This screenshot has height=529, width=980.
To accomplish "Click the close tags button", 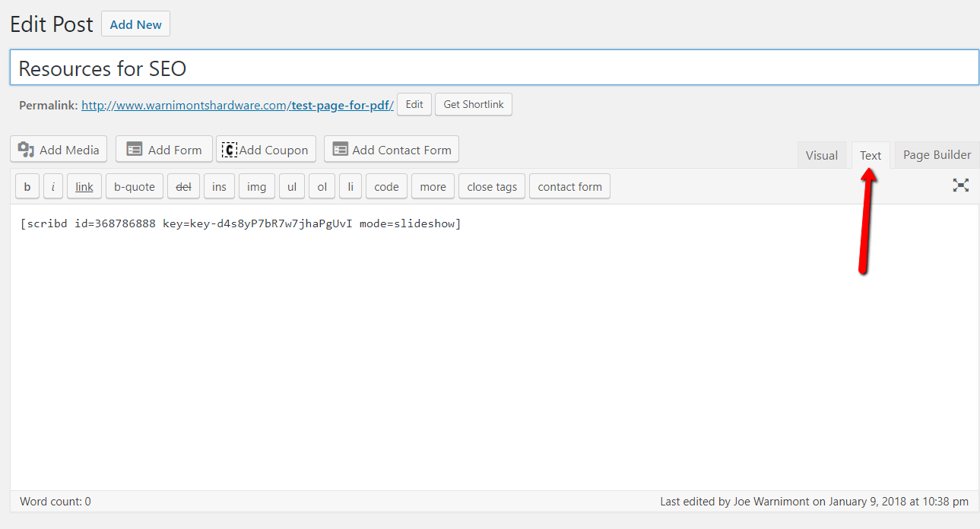I will pyautogui.click(x=492, y=186).
